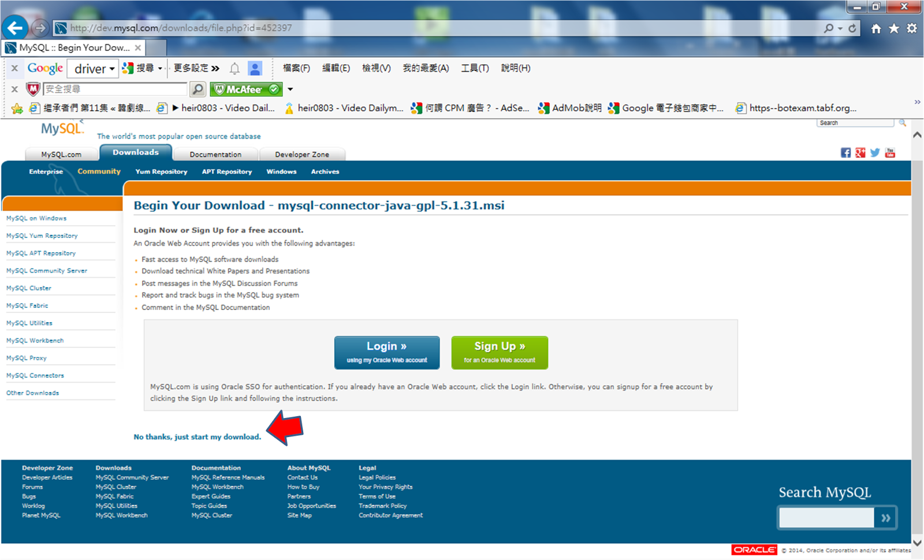This screenshot has height=560, width=924.
Task: Expand the favorites bar overflow chevron
Action: click(x=917, y=102)
